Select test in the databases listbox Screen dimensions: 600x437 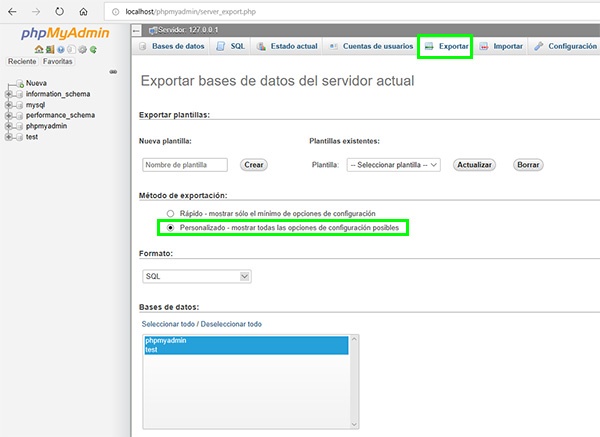coord(246,350)
